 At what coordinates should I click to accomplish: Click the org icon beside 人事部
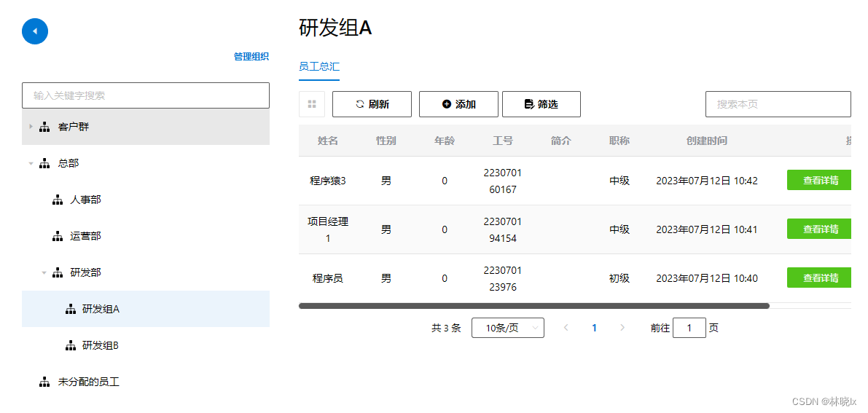click(x=58, y=200)
